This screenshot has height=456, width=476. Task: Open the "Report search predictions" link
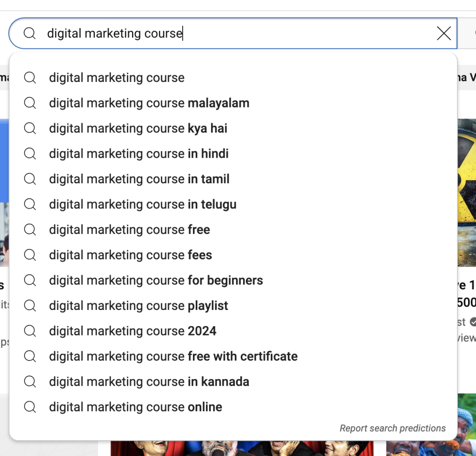click(392, 428)
